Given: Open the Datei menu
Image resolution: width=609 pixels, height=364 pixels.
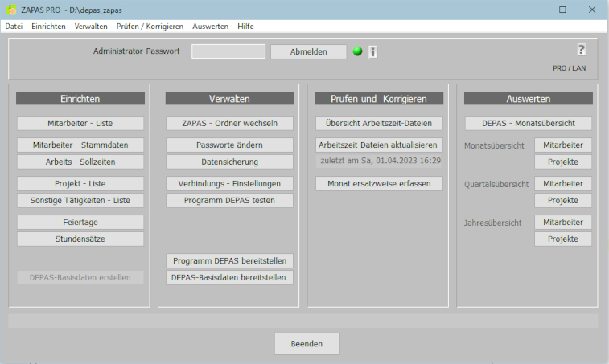Looking at the screenshot, I should (x=14, y=27).
